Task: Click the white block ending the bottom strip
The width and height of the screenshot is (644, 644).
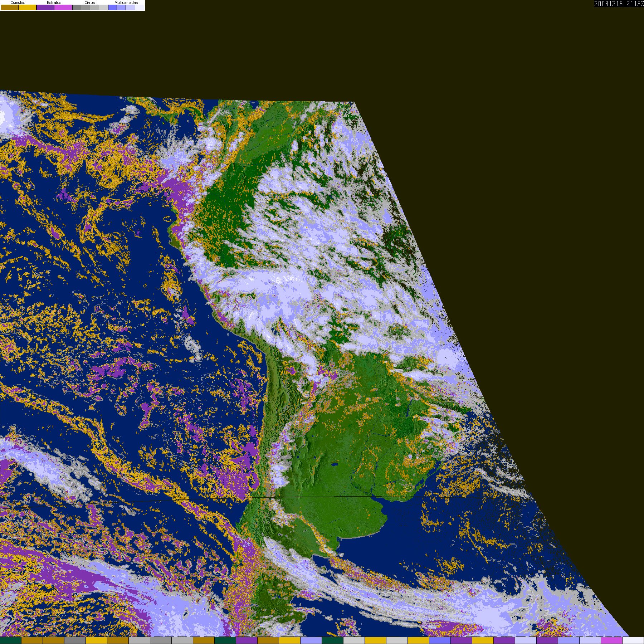Action: 633,640
